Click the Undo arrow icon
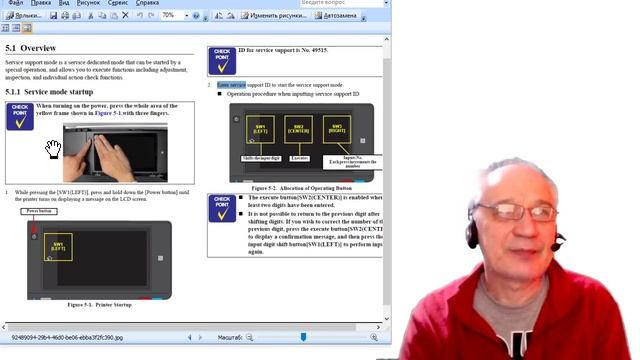Screen dimensions: 640x360 click(x=140, y=16)
